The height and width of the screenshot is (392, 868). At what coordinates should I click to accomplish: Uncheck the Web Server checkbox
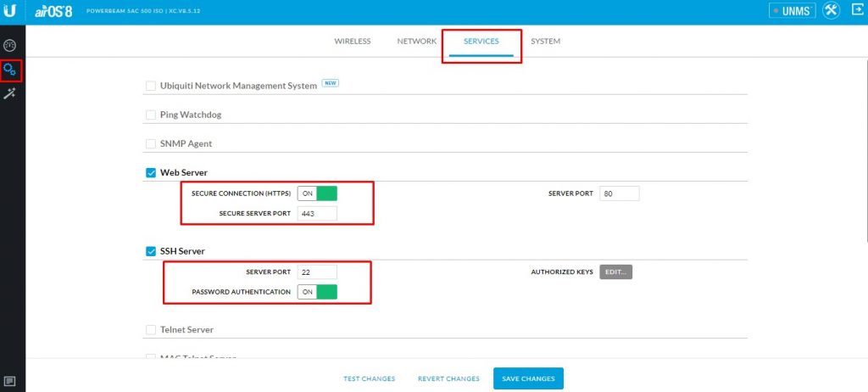[151, 173]
